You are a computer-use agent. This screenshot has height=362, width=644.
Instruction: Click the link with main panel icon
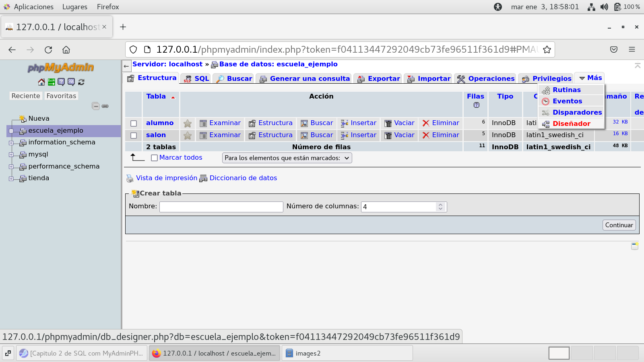click(x=105, y=106)
